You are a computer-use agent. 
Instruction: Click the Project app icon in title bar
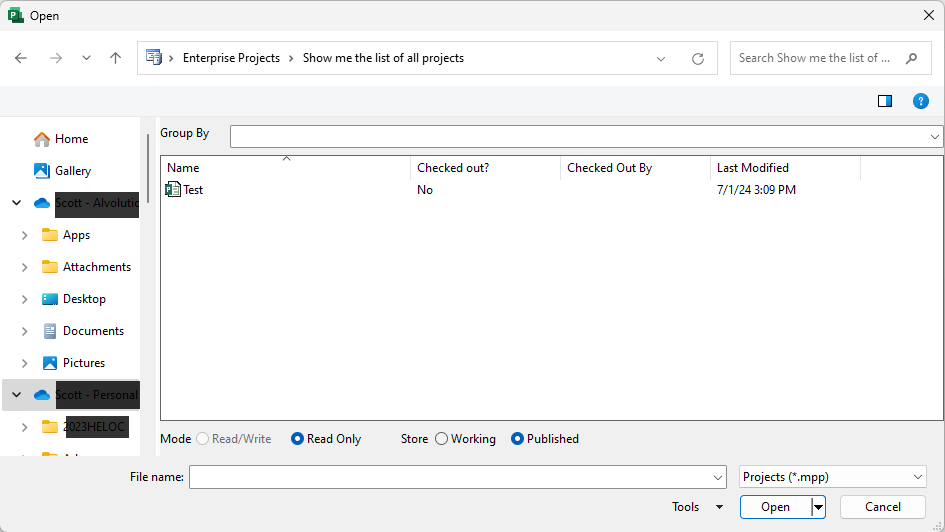click(16, 16)
